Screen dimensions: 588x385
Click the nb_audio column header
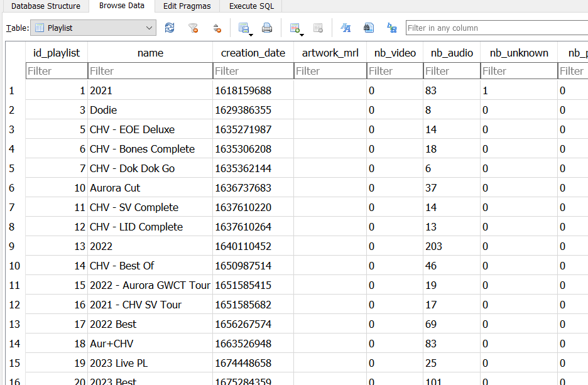click(x=452, y=53)
